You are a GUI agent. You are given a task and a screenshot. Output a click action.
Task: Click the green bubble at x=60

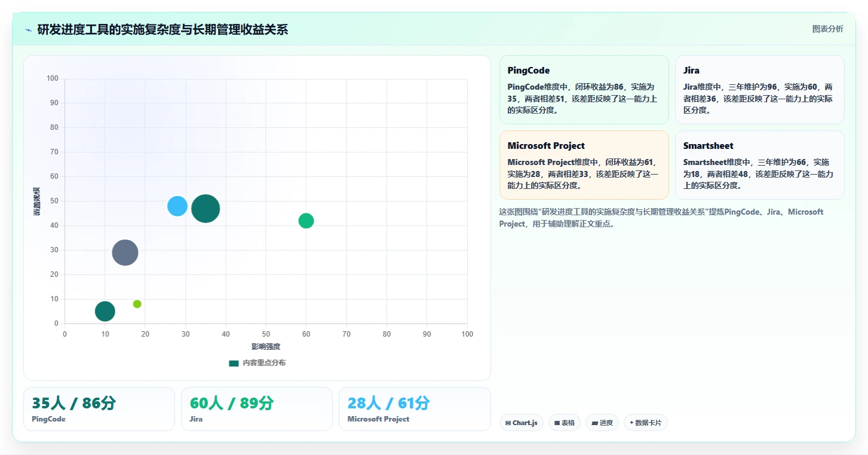[x=306, y=221]
